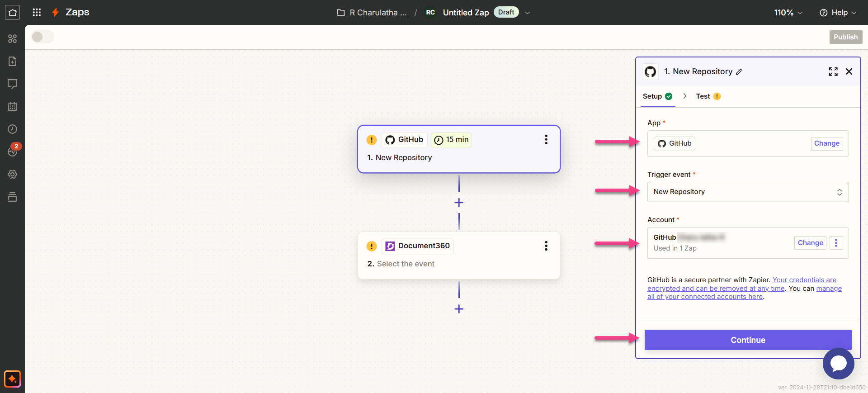Viewport: 868px width, 393px height.
Task: Click the RC avatar badge
Action: click(x=430, y=12)
